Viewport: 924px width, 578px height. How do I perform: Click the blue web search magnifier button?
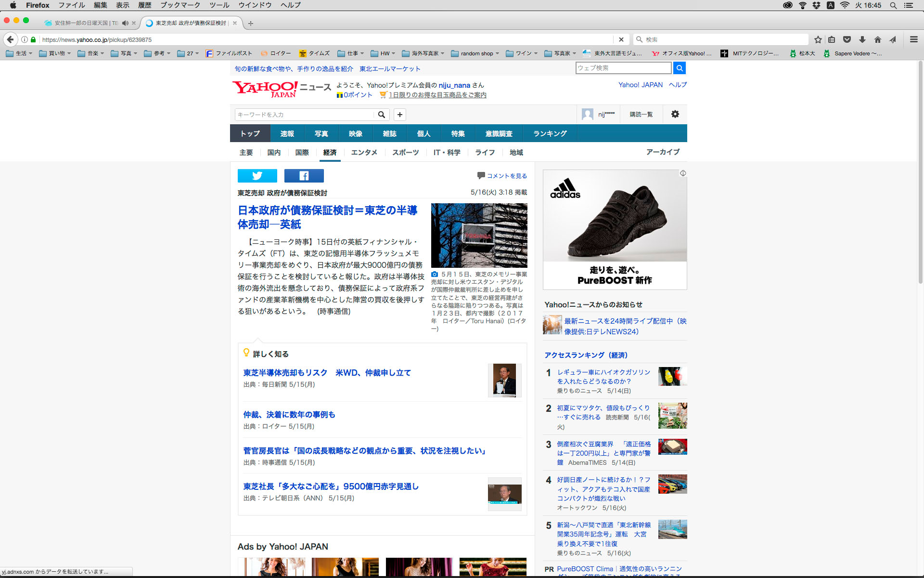click(679, 68)
